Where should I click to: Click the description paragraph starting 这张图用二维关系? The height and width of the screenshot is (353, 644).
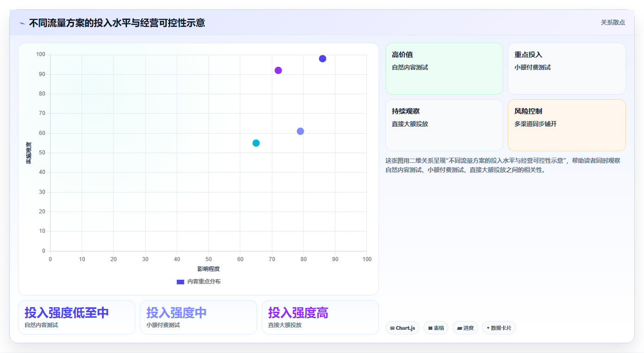(503, 165)
